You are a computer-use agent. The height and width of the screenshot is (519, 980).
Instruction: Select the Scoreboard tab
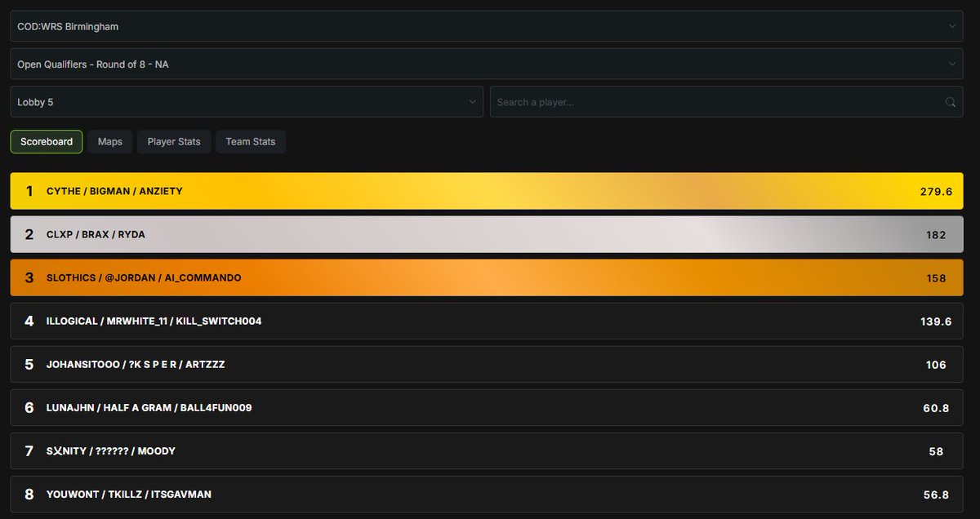coord(47,141)
